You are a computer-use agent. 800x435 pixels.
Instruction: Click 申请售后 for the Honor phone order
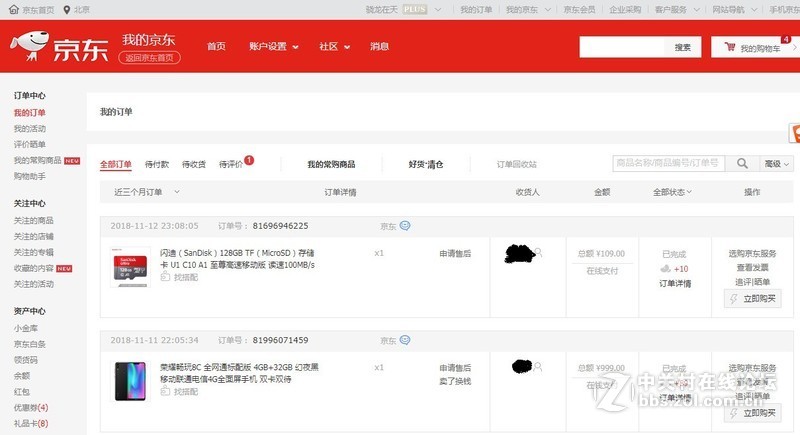pos(455,367)
